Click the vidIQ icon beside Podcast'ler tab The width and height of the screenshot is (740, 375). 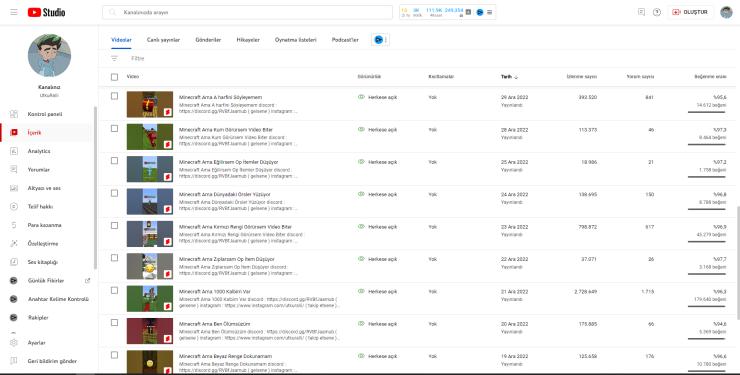(x=378, y=40)
